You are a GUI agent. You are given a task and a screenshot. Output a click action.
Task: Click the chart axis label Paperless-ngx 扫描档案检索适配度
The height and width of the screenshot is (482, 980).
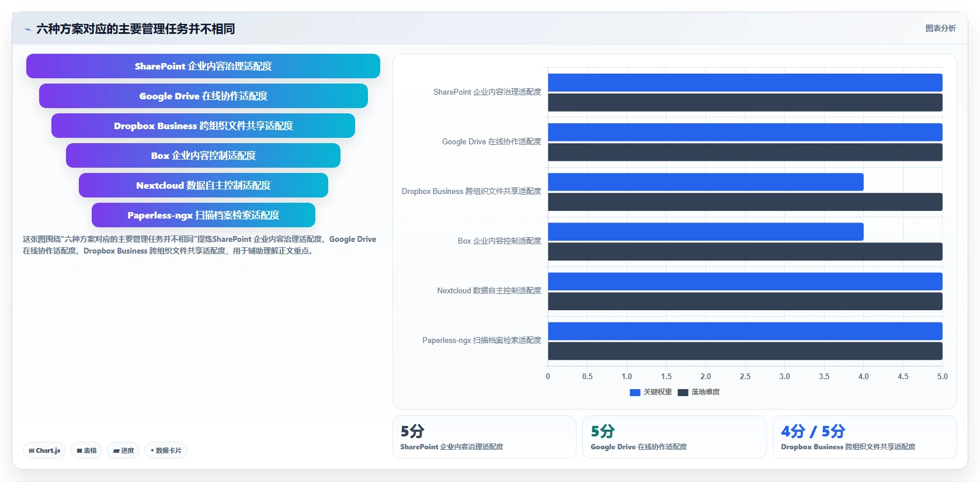482,340
